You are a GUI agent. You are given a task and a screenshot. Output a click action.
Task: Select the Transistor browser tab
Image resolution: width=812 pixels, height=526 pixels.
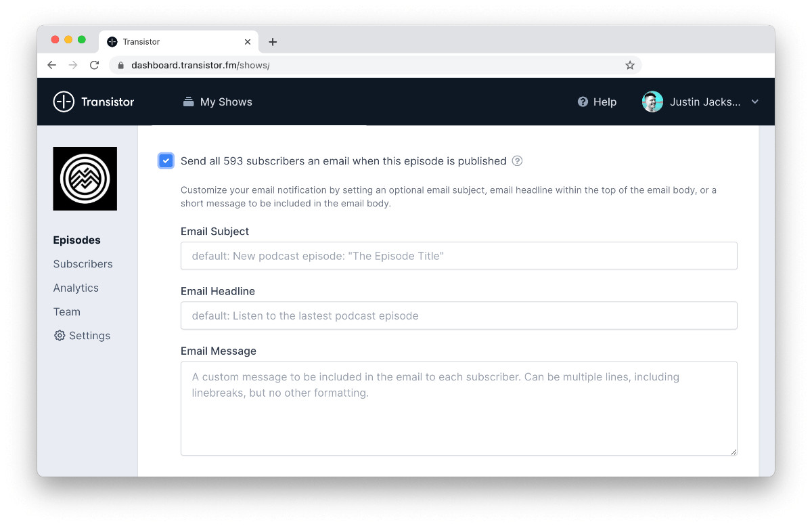pyautogui.click(x=169, y=41)
